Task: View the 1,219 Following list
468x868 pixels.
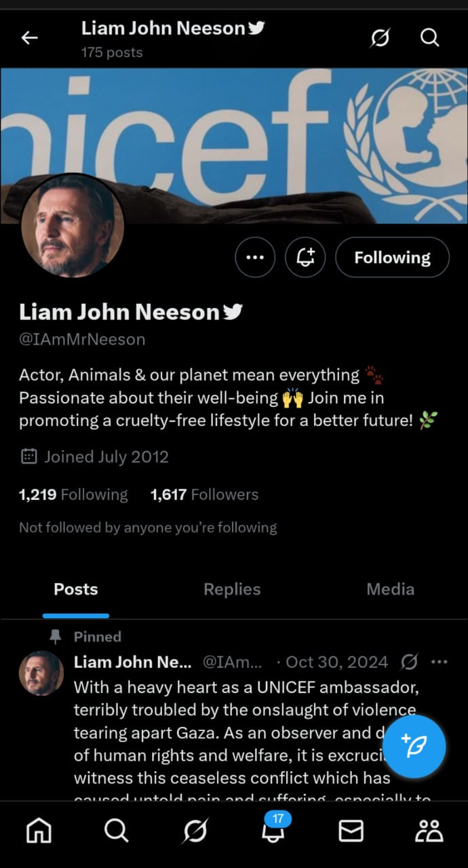Action: click(73, 494)
